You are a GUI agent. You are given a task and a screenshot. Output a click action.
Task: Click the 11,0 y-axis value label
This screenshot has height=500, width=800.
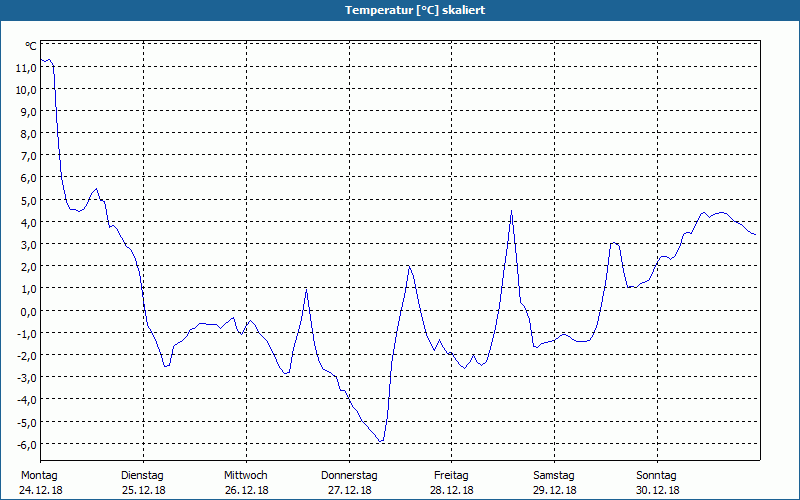pos(26,67)
